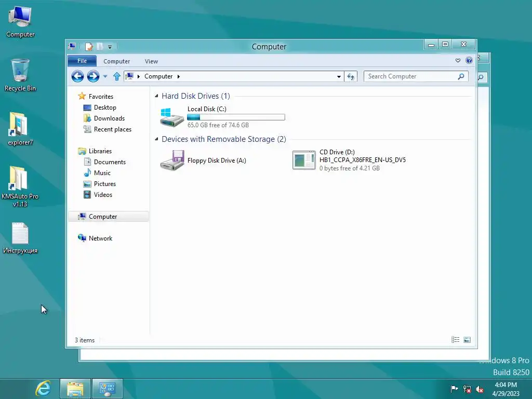The height and width of the screenshot is (399, 532).
Task: Click the New Folder quick access icon
Action: [100, 46]
